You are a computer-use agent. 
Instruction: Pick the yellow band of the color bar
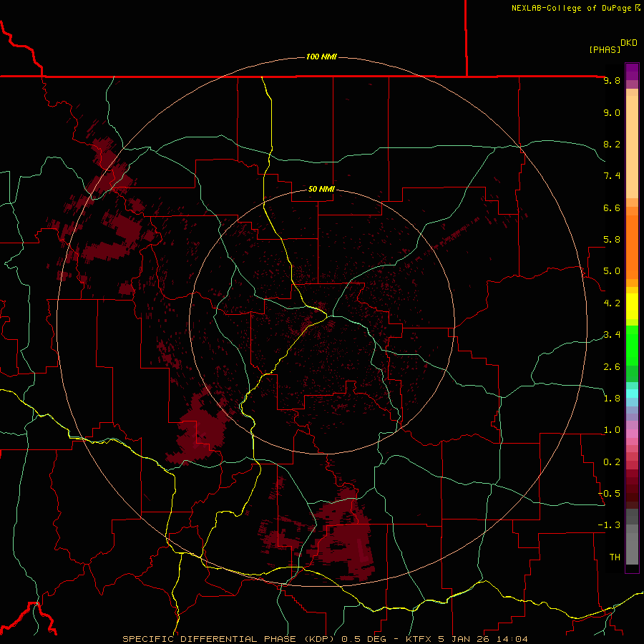coord(632,306)
